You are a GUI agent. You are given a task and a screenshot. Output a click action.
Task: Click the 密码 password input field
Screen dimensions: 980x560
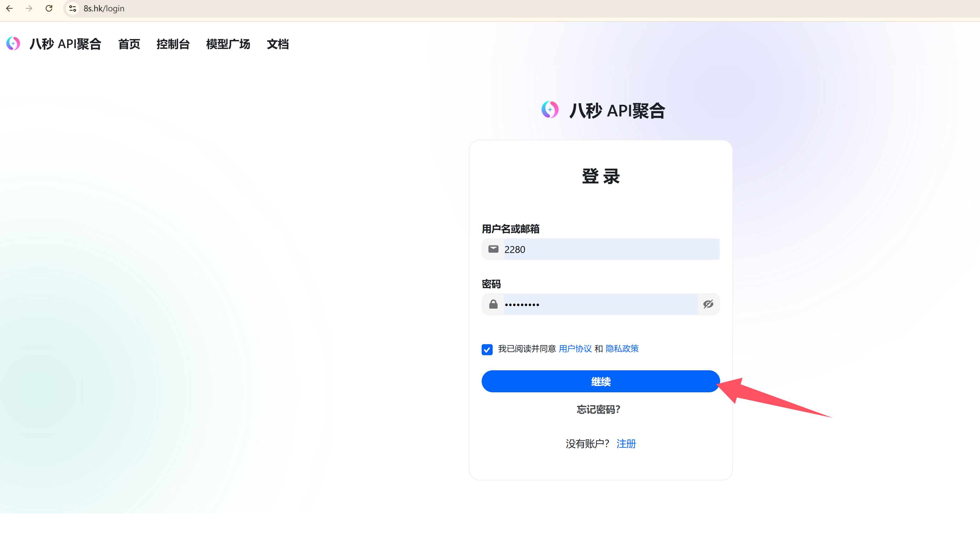pyautogui.click(x=601, y=304)
